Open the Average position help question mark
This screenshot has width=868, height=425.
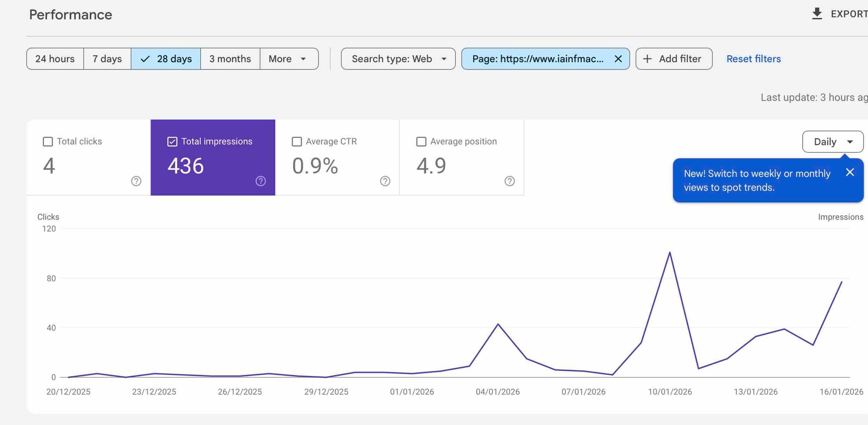510,181
